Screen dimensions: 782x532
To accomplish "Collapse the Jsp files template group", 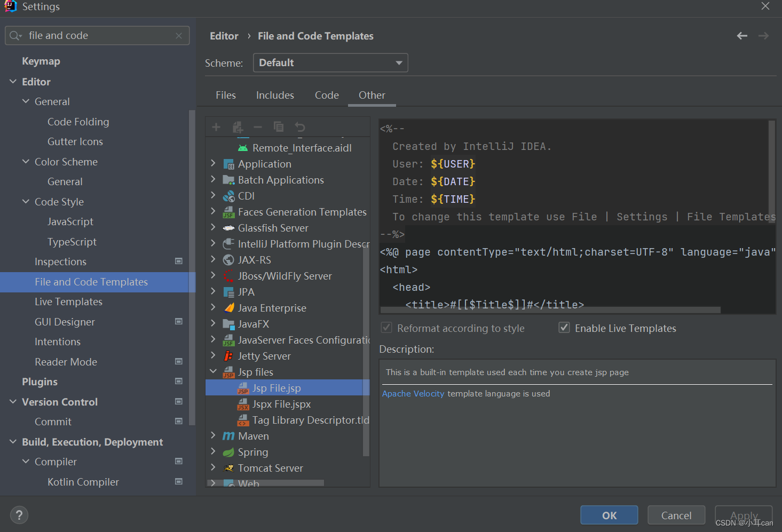I will tap(213, 371).
